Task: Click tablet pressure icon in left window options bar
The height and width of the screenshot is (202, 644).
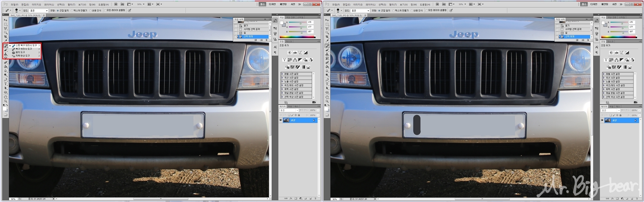Action: 129,10
